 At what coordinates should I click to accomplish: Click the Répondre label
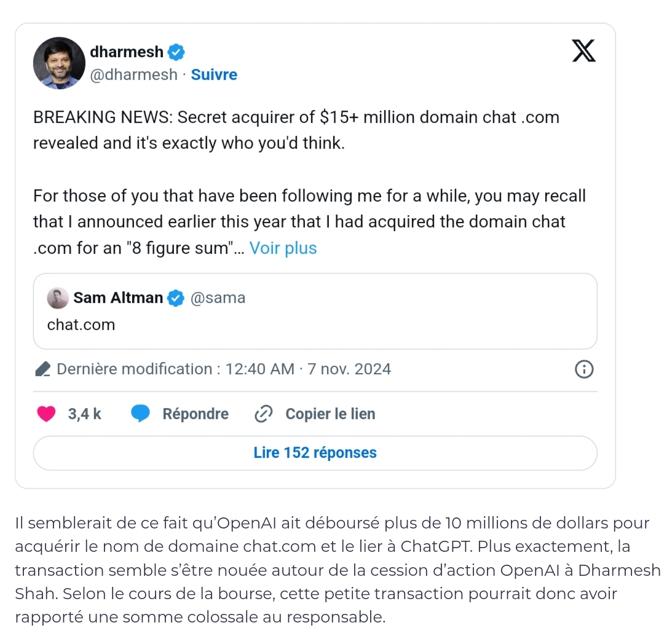[x=196, y=414]
